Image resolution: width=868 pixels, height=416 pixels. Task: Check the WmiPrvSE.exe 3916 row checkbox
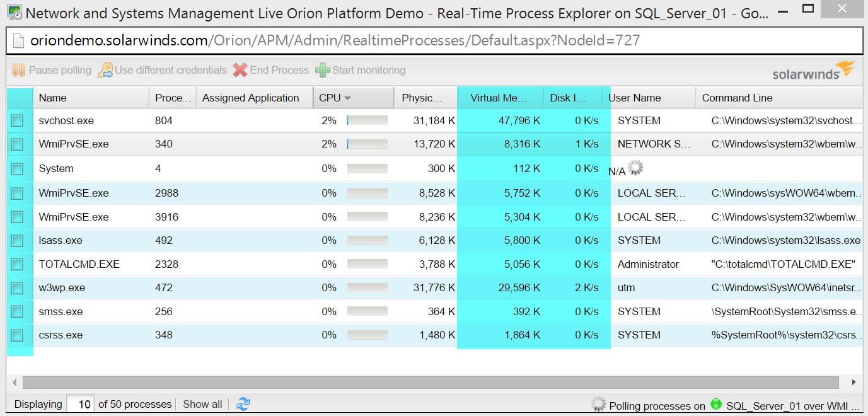click(17, 217)
